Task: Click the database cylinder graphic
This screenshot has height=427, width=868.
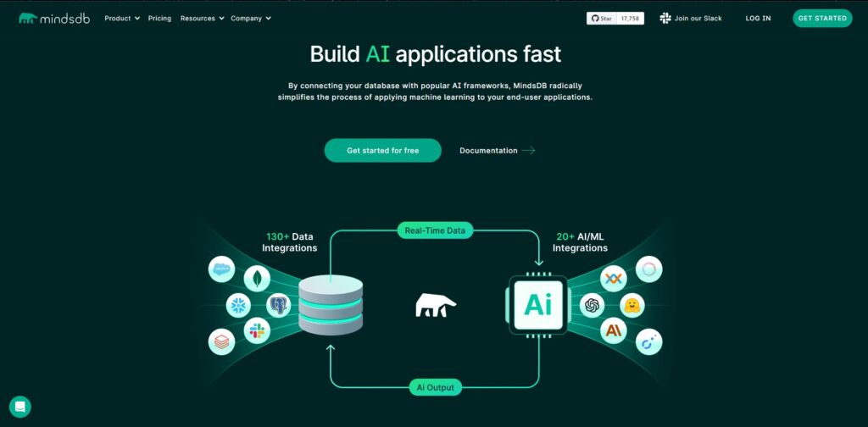Action: 331,305
